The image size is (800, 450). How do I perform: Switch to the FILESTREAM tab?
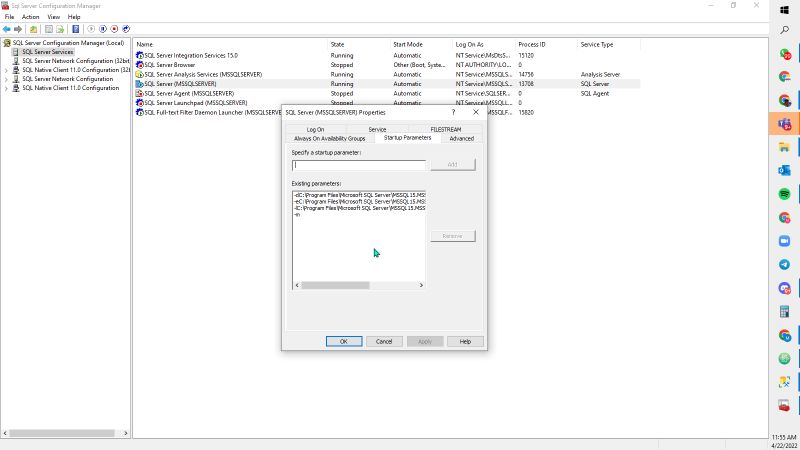445,130
